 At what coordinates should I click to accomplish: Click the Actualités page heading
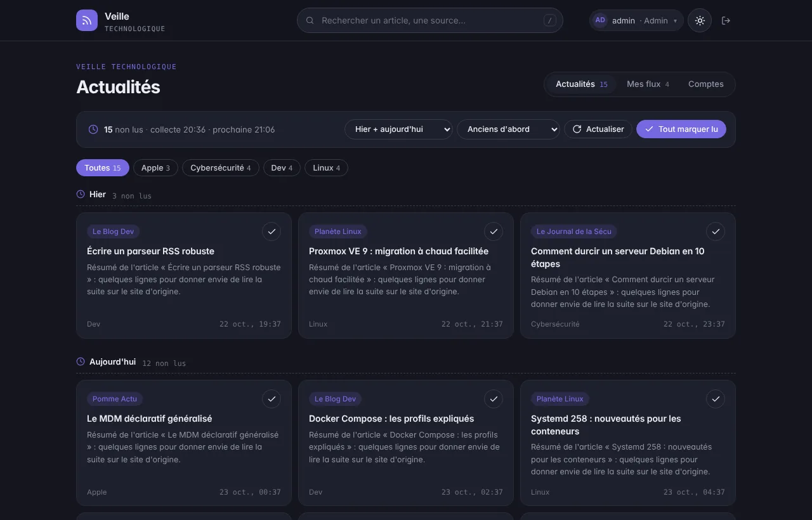click(x=118, y=87)
